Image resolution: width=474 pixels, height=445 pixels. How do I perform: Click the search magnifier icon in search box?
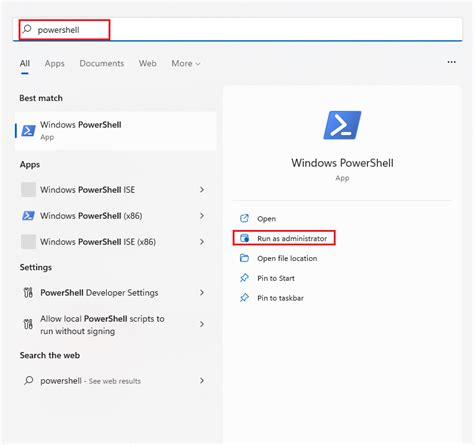pyautogui.click(x=27, y=29)
